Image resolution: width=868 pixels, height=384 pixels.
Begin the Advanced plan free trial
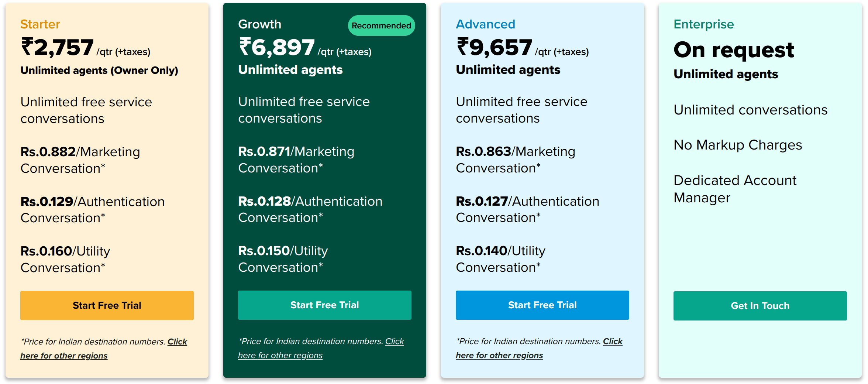542,305
